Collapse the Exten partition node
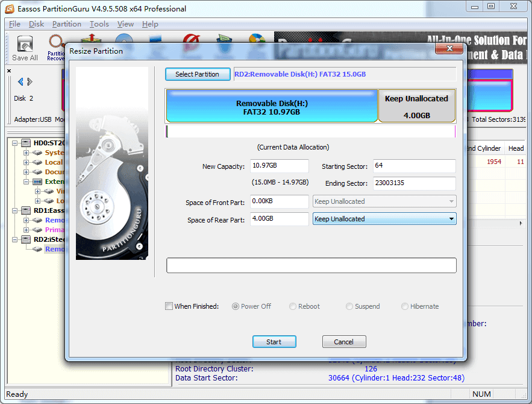Screen dimensions: 532x404 [26, 181]
